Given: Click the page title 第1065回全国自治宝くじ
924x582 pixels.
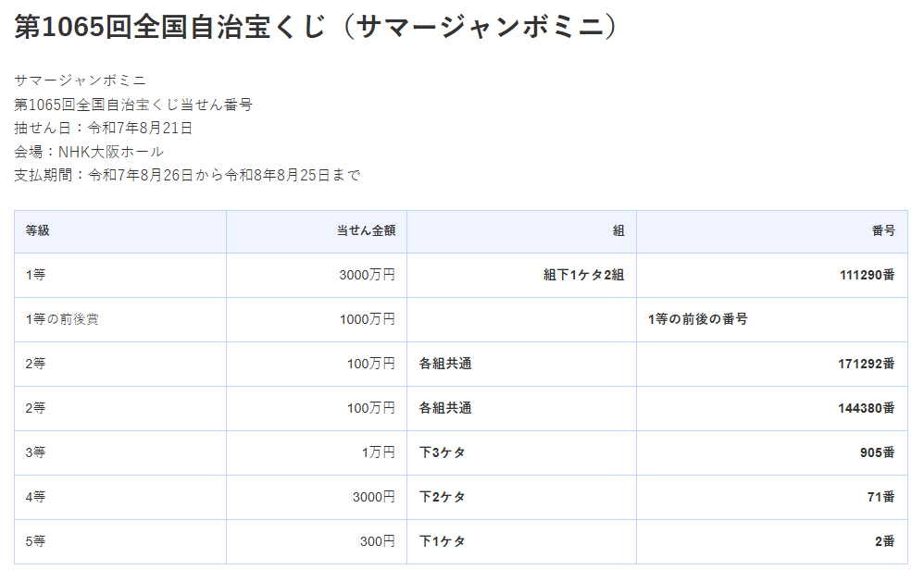Looking at the screenshot, I should [x=316, y=27].
